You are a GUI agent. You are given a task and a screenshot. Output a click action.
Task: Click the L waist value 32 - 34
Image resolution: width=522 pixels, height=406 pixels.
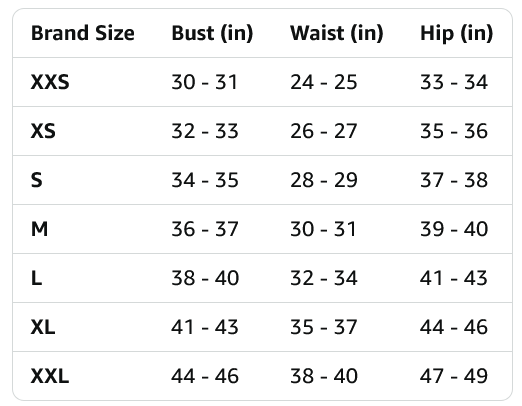pyautogui.click(x=324, y=278)
